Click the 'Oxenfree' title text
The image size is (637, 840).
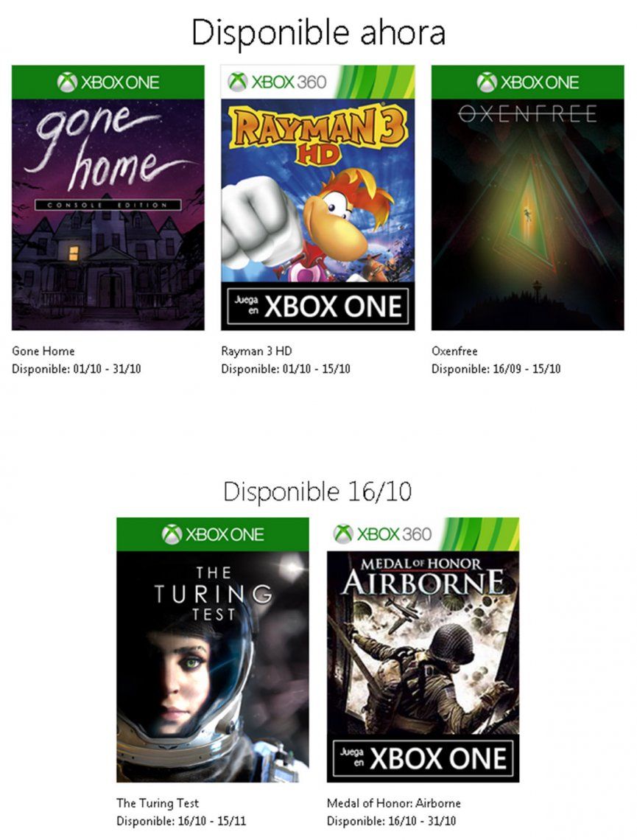click(454, 351)
